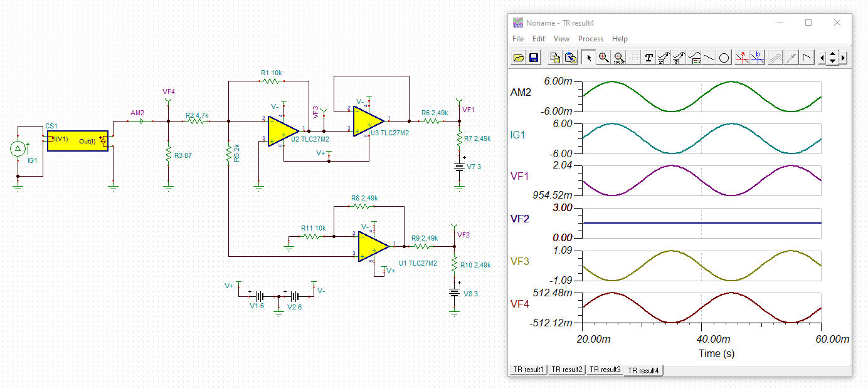Screen dimensions: 868x389
Task: Toggle the dotted grid icon
Action: (633, 58)
